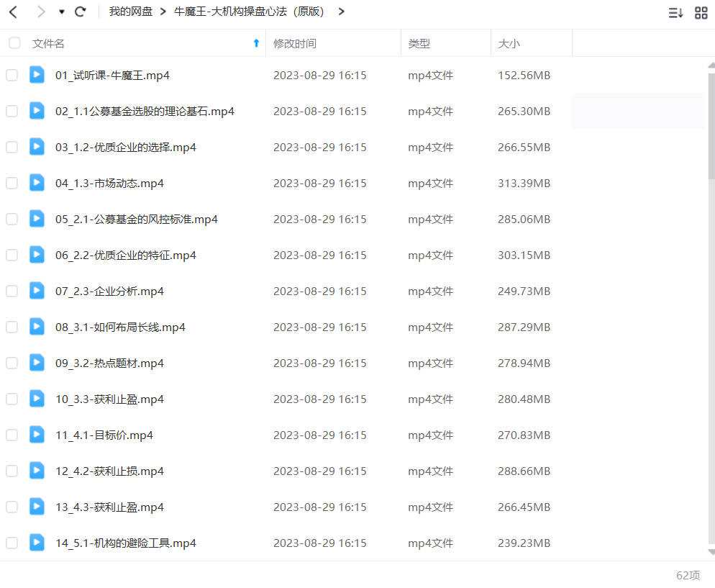The image size is (715, 588).
Task: Go back with the left arrow button
Action: (x=13, y=12)
